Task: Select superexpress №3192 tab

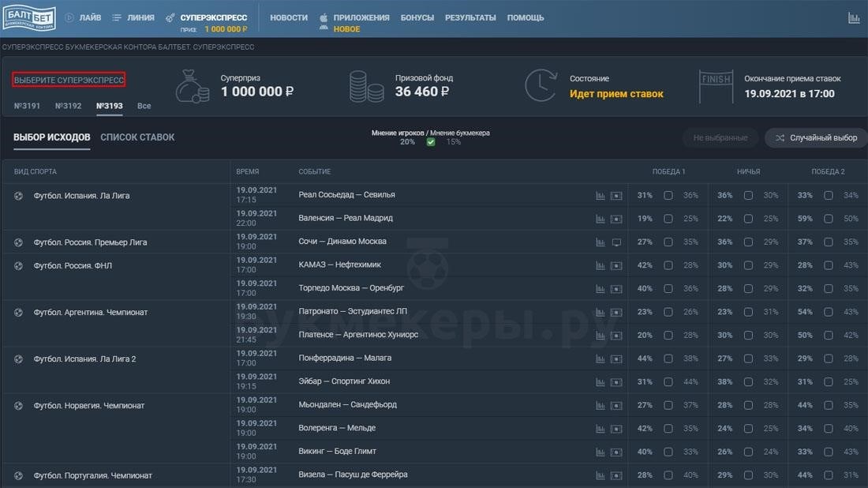Action: [68, 106]
